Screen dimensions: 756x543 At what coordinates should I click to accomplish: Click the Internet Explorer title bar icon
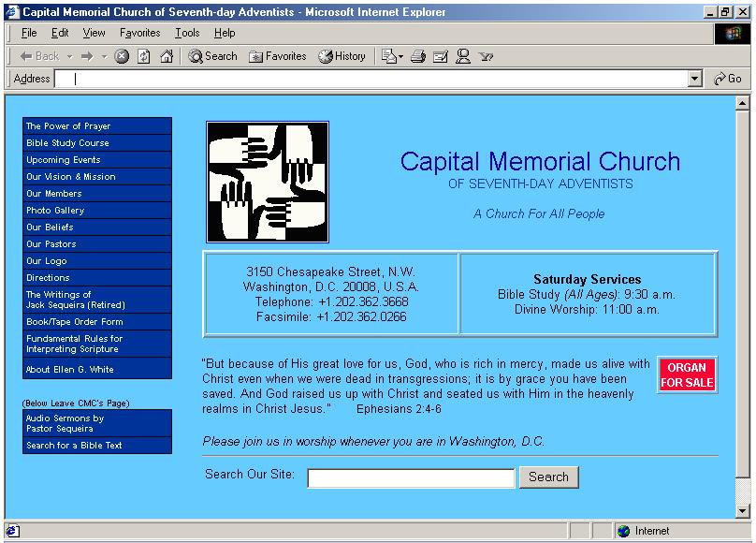(12, 11)
